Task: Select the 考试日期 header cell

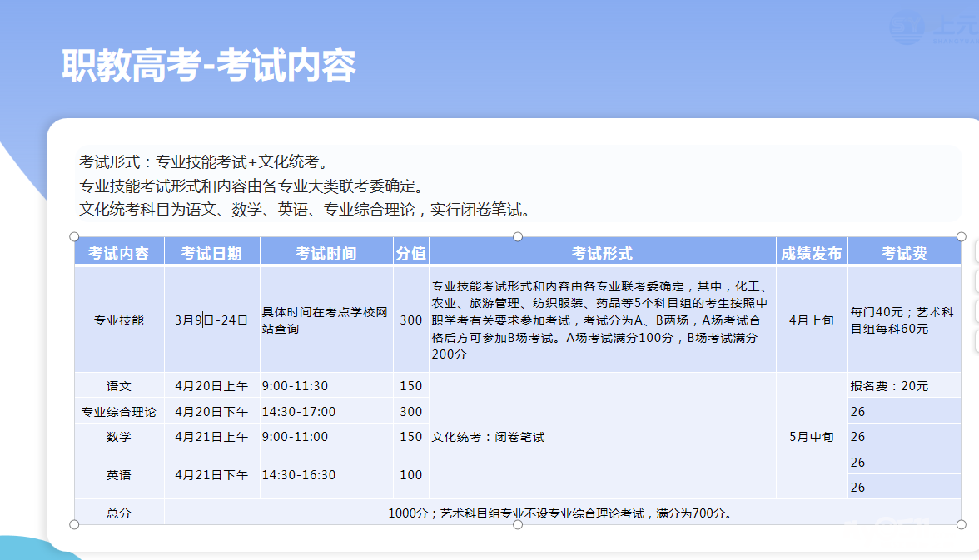Action: [x=211, y=253]
